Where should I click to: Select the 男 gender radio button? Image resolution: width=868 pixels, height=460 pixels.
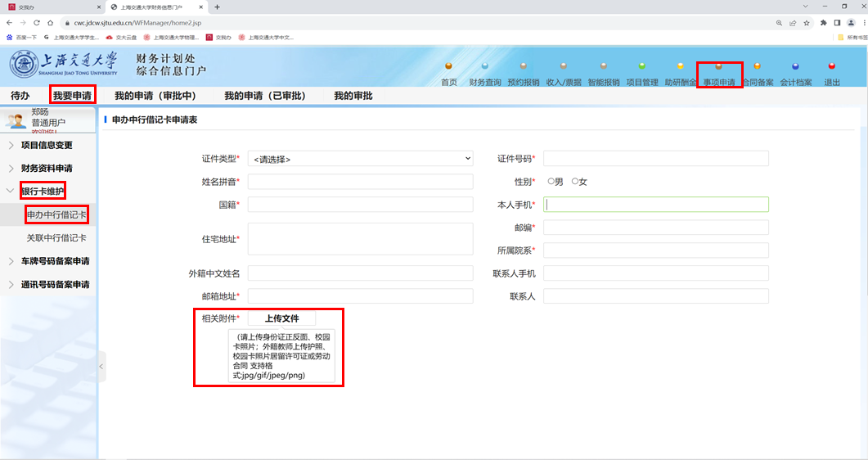click(551, 181)
